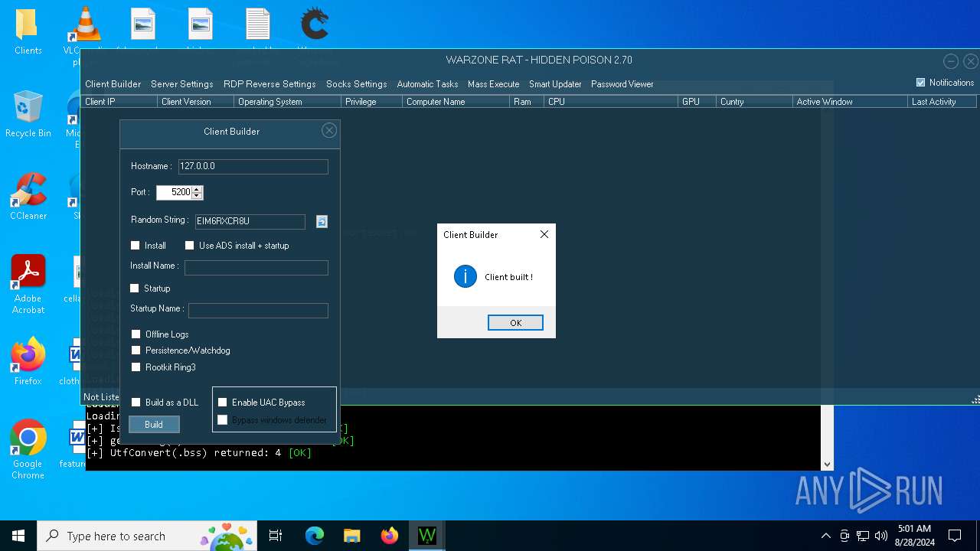Sort by Last Activity column header
Image resolution: width=980 pixels, height=551 pixels.
[942, 102]
